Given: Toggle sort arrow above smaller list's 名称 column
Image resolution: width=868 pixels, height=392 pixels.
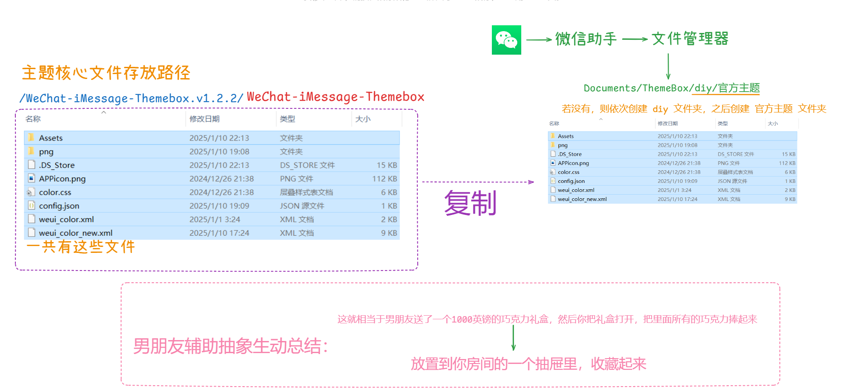Looking at the screenshot, I should tap(601, 120).
